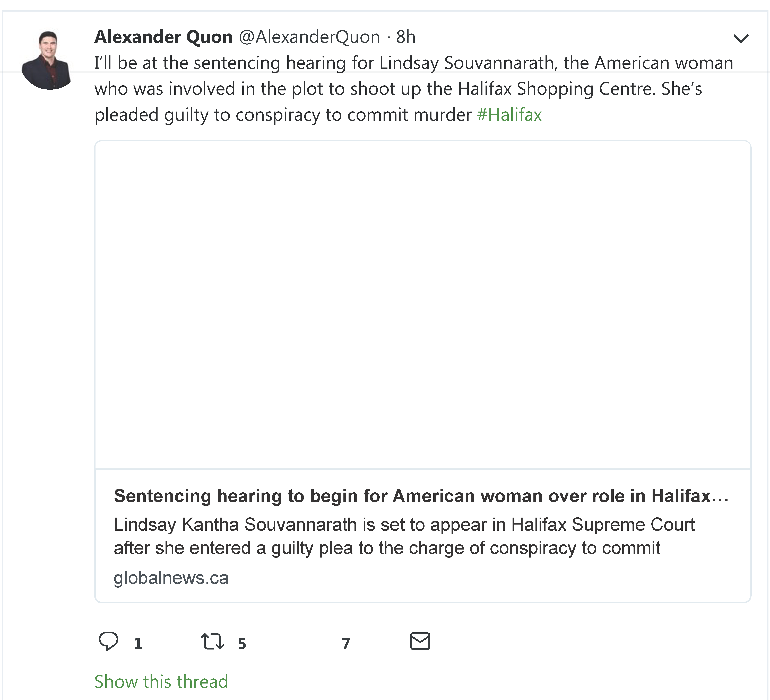Click the globalnews.ca source domain
Screen dimensions: 770x700
[171, 578]
